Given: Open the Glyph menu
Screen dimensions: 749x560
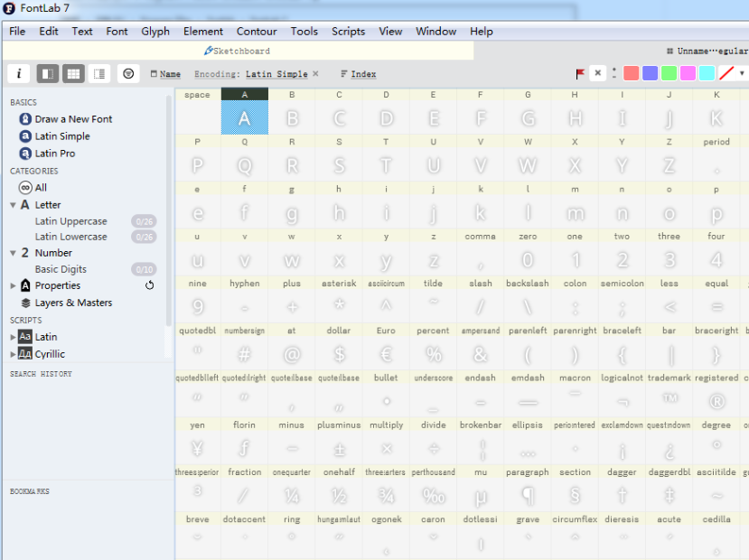Looking at the screenshot, I should pyautogui.click(x=155, y=31).
